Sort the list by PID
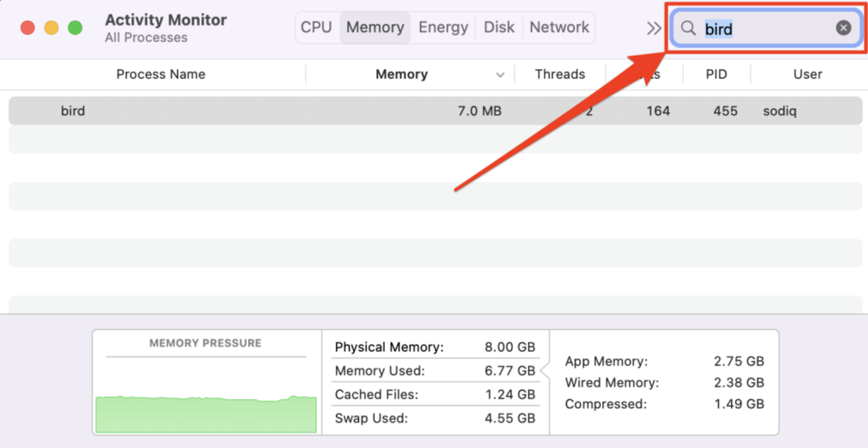This screenshot has height=448, width=868. click(x=716, y=74)
